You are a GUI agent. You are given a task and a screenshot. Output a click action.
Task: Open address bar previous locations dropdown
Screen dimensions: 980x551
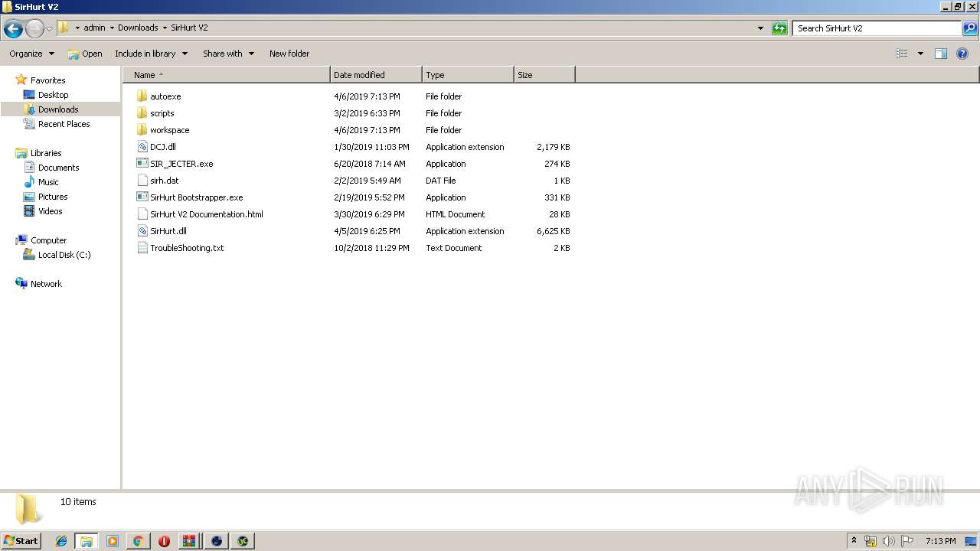(760, 28)
